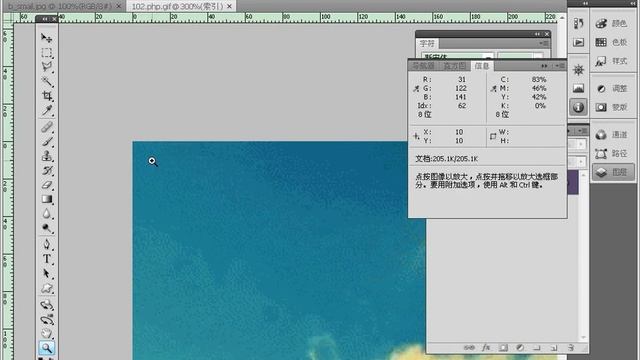
Task: Toggle the Info panel icon in dock
Action: 578,107
